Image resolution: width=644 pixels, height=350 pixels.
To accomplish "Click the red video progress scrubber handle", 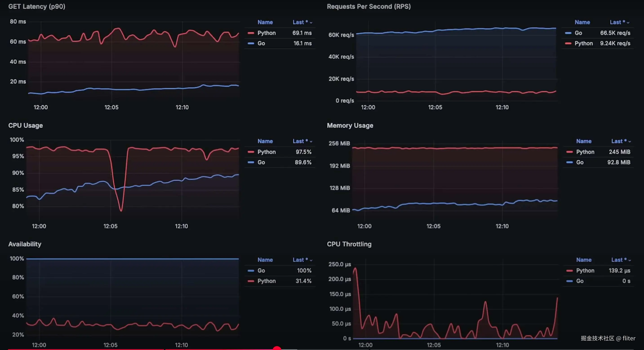I will (x=277, y=348).
